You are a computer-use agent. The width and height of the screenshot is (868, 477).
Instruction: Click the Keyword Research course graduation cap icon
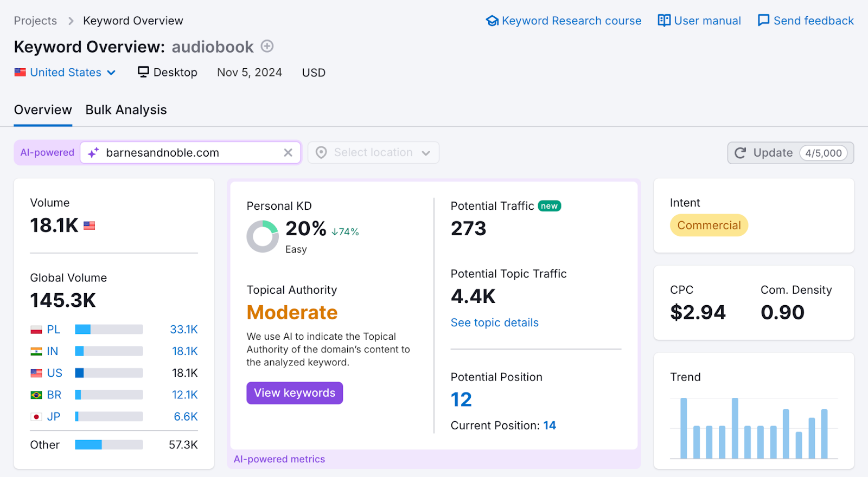(492, 21)
